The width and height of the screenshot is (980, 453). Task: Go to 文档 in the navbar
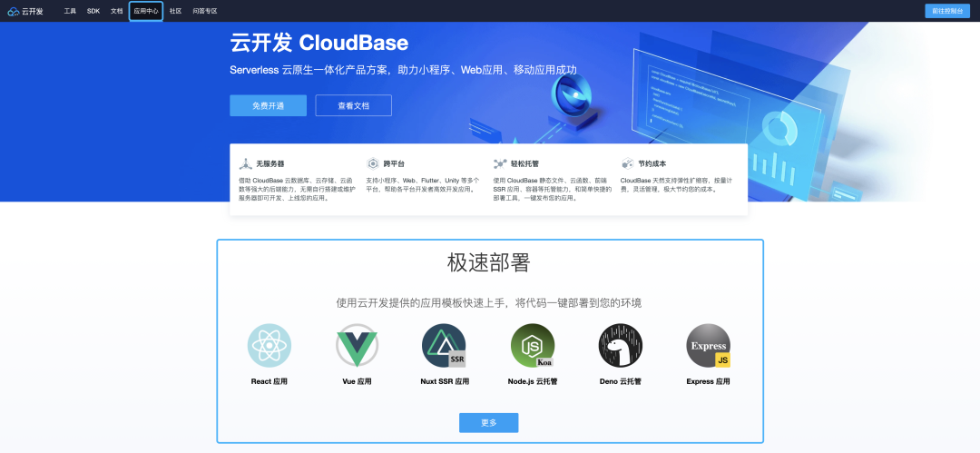[117, 11]
